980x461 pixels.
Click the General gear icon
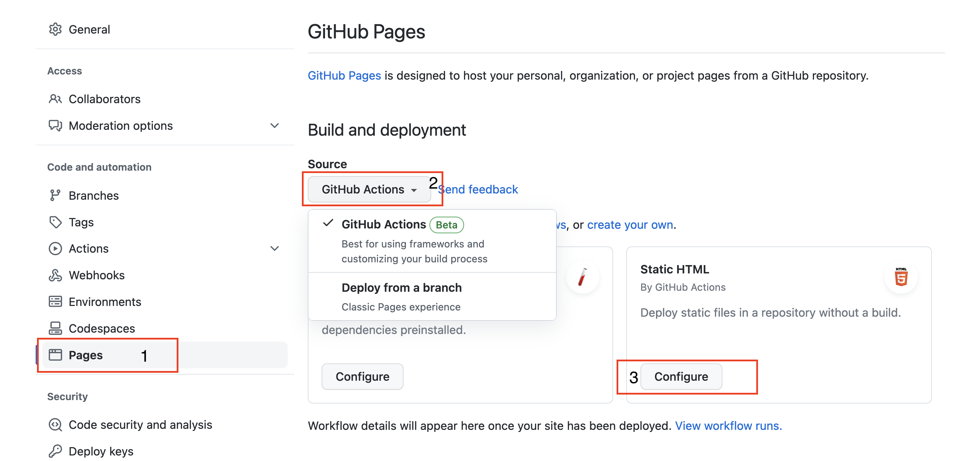pos(55,29)
